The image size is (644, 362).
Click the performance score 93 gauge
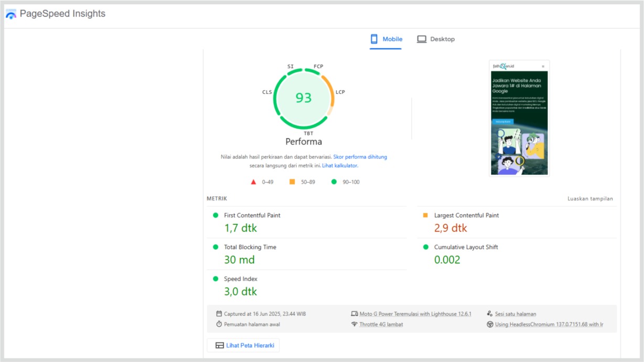pos(303,98)
